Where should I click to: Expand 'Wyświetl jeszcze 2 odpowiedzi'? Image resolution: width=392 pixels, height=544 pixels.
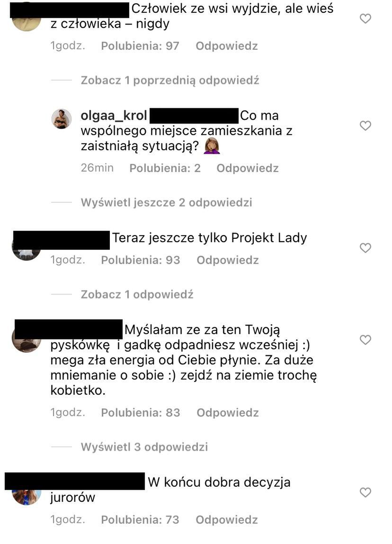tap(166, 203)
